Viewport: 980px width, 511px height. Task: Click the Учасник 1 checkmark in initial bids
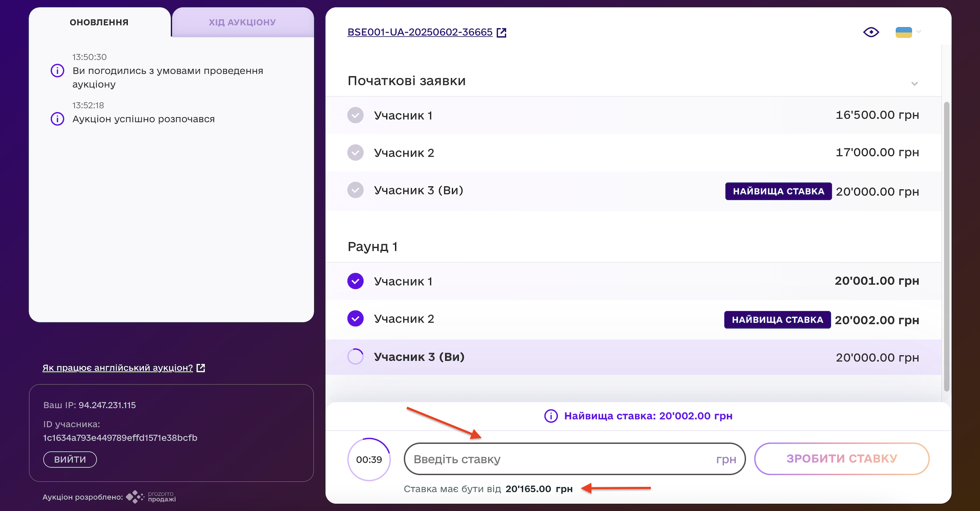click(355, 115)
